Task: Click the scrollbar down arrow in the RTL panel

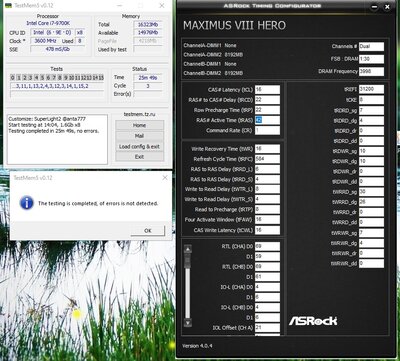Action: pos(188,322)
